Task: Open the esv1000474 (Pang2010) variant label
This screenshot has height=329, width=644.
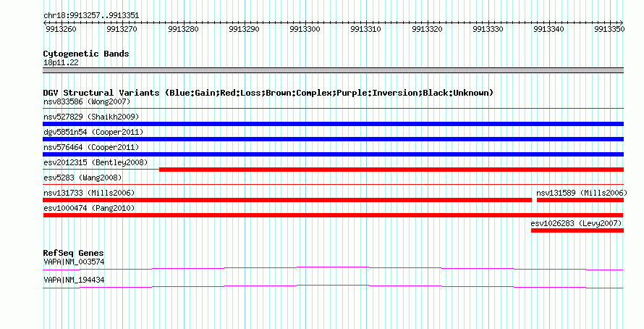Action: point(89,208)
